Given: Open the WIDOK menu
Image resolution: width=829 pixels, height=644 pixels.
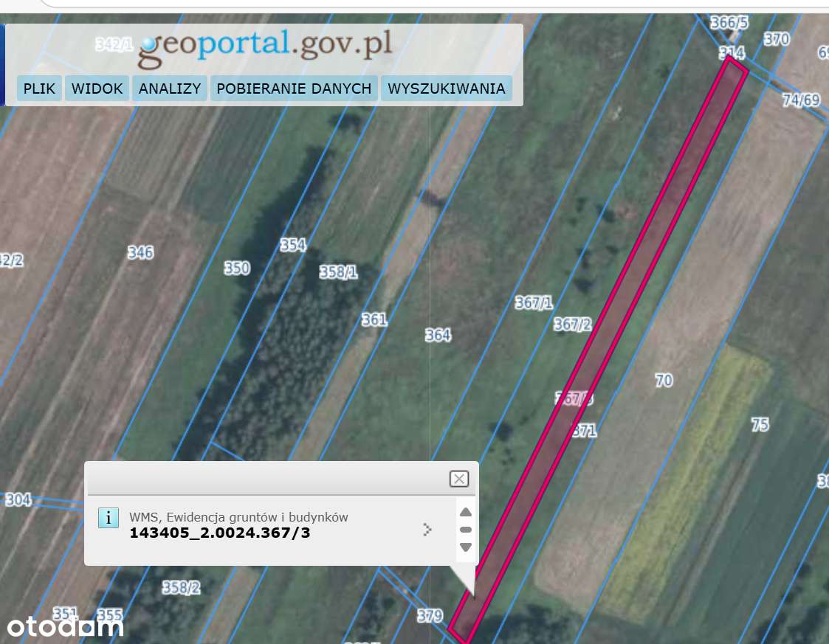Looking at the screenshot, I should pos(97,89).
